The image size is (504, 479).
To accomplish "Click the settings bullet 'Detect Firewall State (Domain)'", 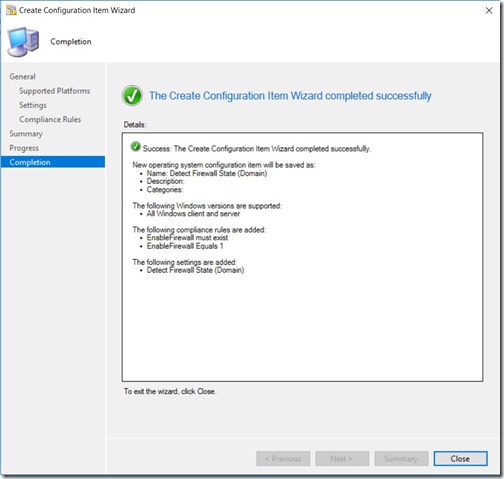I will 195,270.
